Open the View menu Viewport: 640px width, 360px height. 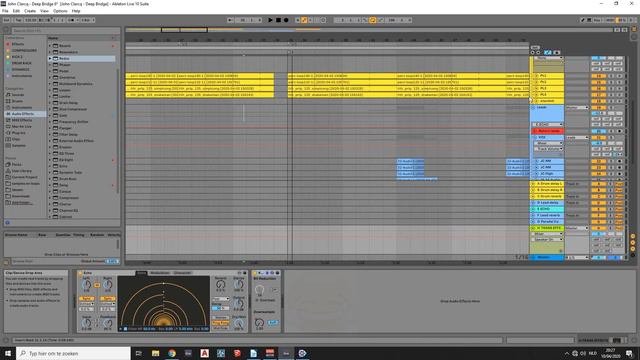(44, 11)
